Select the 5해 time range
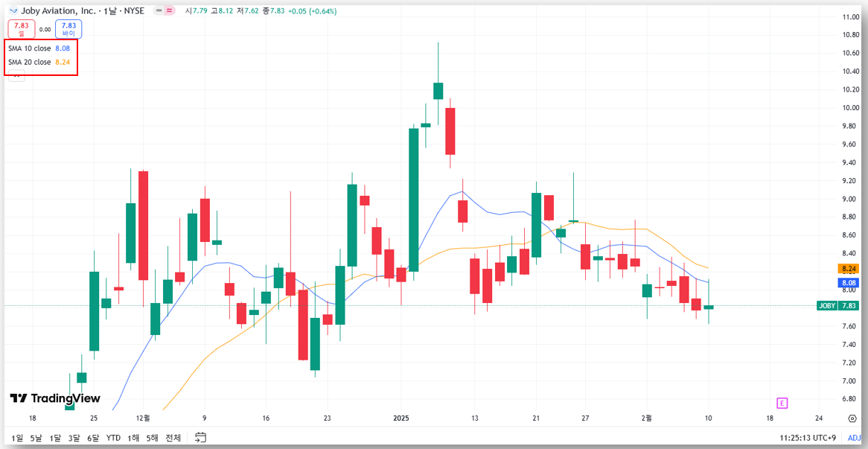Image resolution: width=868 pixels, height=449 pixels. click(x=152, y=438)
